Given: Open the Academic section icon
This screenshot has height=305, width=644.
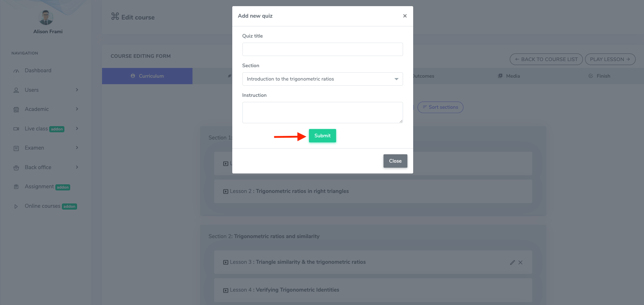Looking at the screenshot, I should tap(16, 109).
